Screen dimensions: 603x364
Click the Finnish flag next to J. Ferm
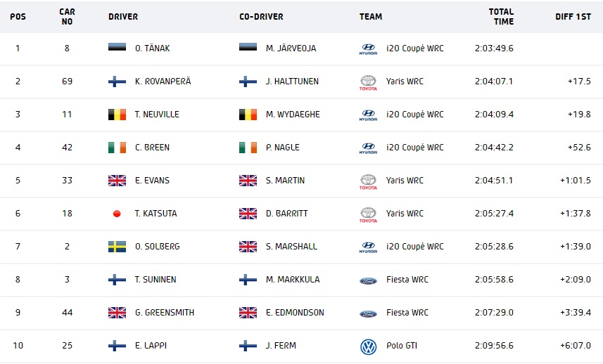248,346
